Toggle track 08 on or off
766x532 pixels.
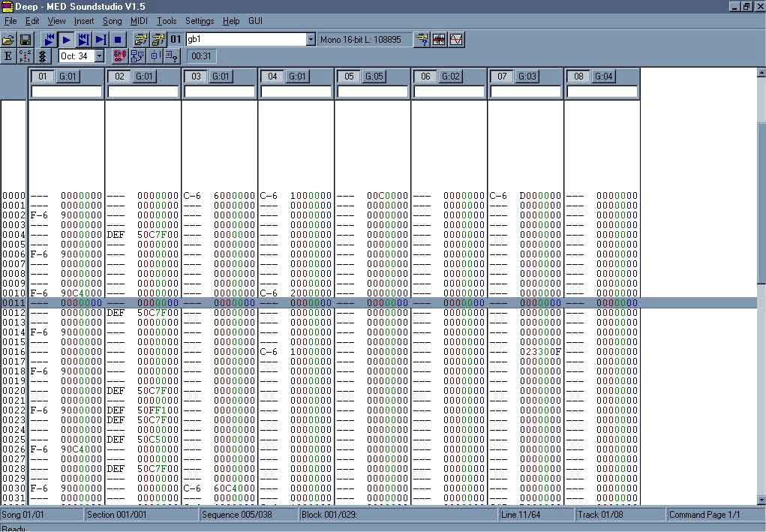tap(578, 77)
